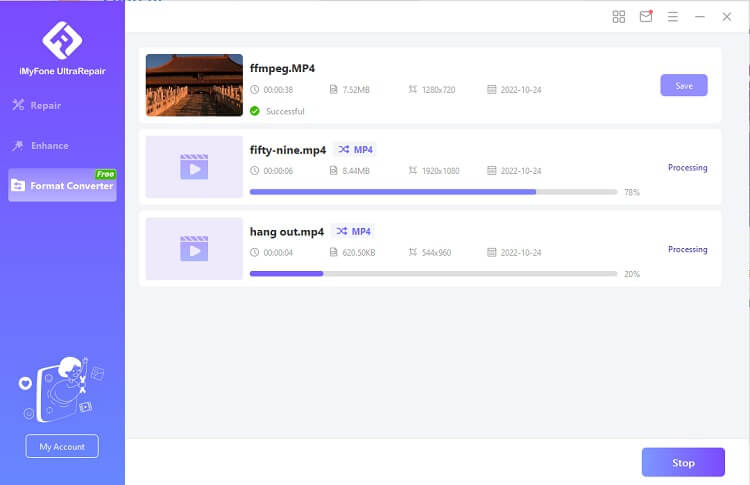Click the hang out.mp4 resolution icon
The height and width of the screenshot is (485, 750).
tap(412, 253)
